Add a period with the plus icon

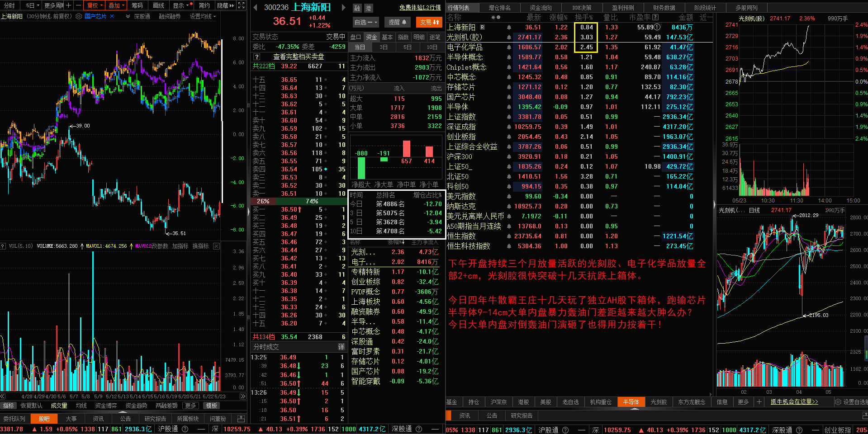click(68, 5)
